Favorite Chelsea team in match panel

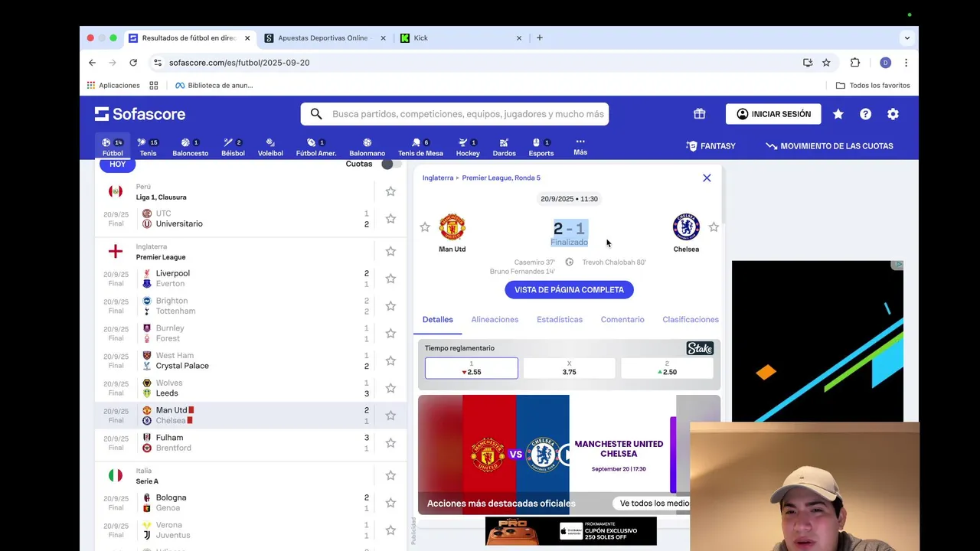714,227
